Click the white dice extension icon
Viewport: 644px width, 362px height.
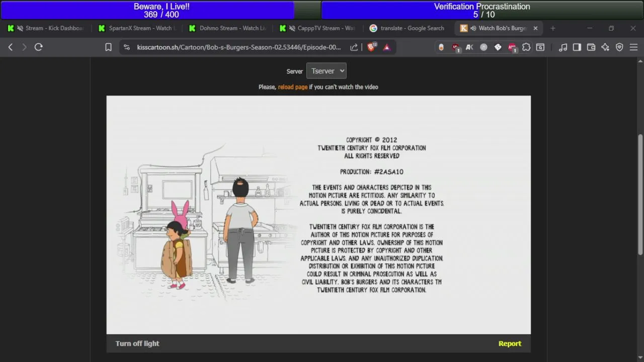click(498, 47)
